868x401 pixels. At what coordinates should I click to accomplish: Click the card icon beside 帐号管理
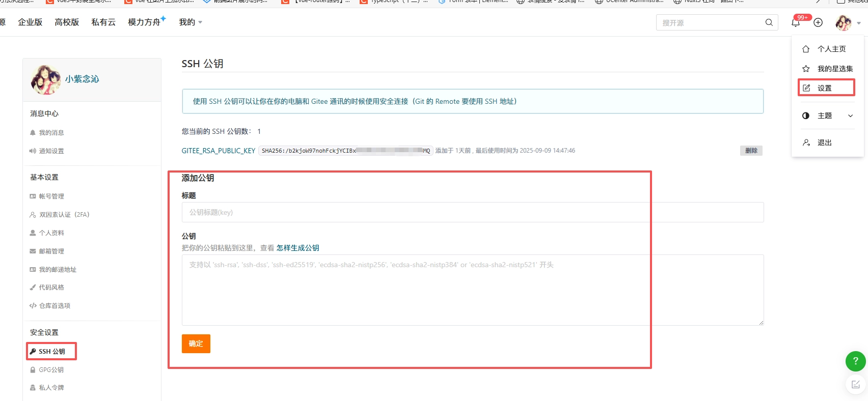33,196
